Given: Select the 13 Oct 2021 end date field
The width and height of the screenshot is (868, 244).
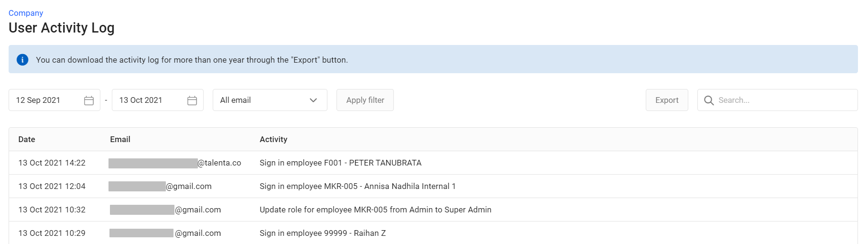Looking at the screenshot, I should (x=158, y=100).
